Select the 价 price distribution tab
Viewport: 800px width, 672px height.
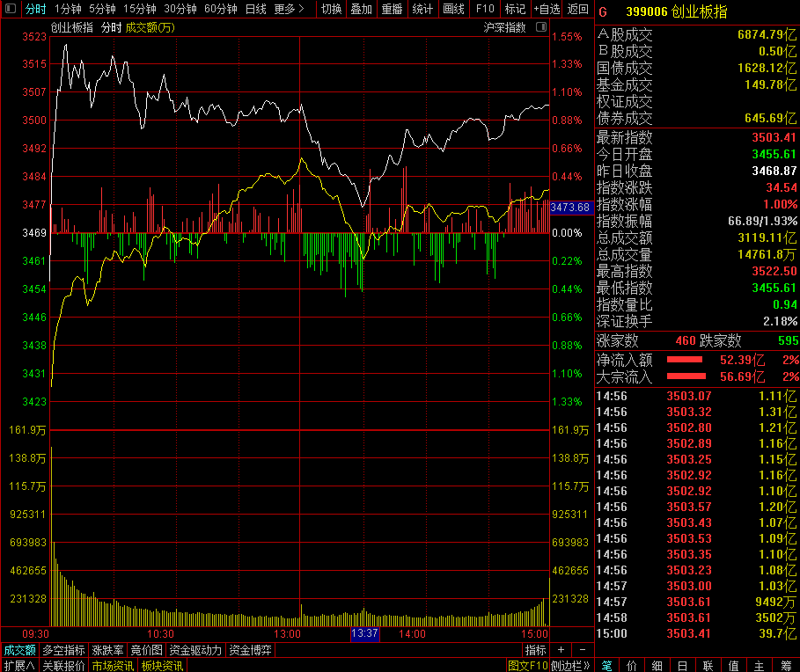[x=632, y=666]
